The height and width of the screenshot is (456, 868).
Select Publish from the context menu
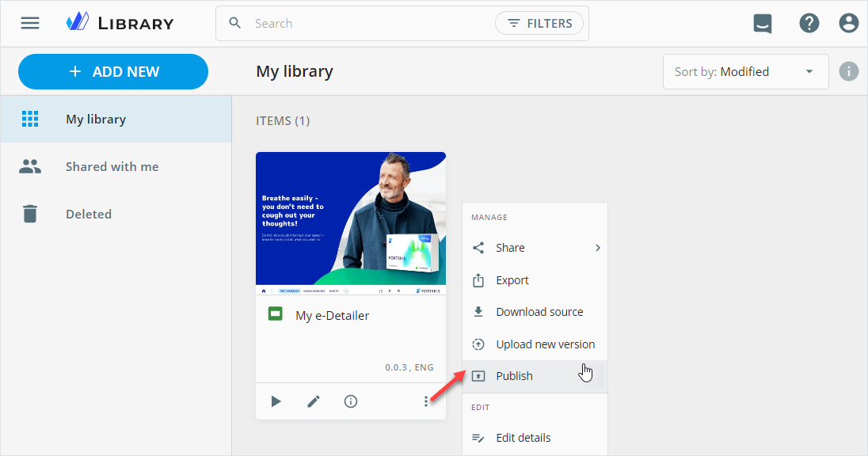(x=515, y=376)
